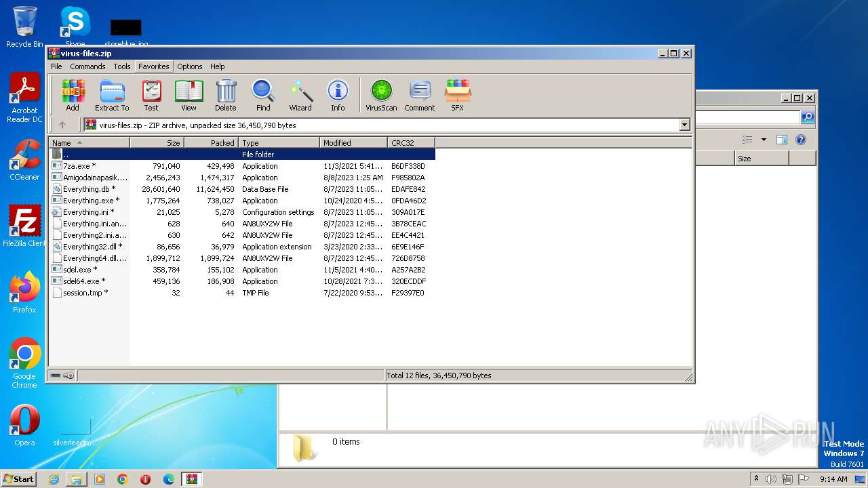Add an archive Comment
Image resolution: width=868 pixels, height=488 pixels.
click(420, 96)
